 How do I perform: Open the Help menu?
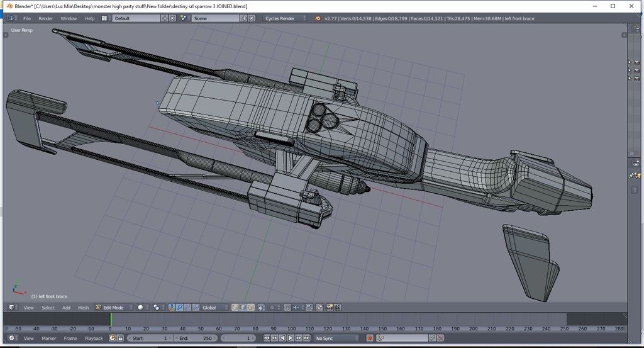[x=89, y=18]
